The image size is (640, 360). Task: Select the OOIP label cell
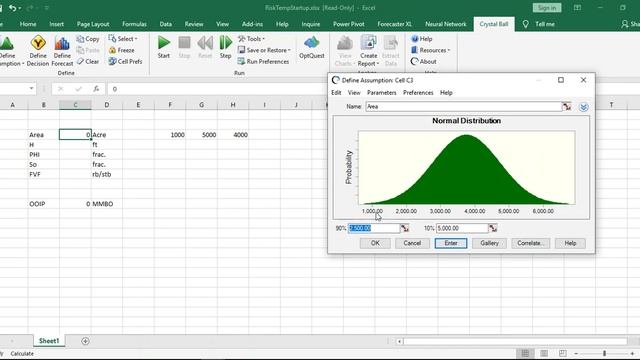point(44,204)
